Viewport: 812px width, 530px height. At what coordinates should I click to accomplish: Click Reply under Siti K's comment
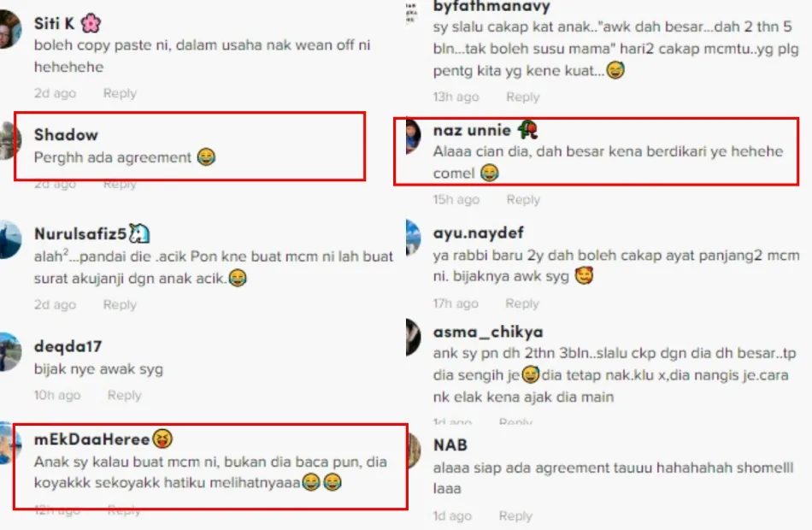click(120, 93)
